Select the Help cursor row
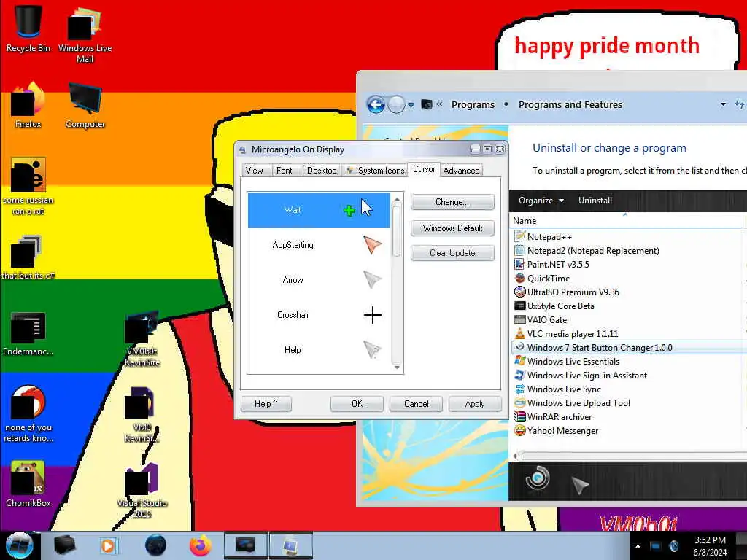This screenshot has width=747, height=560. coord(319,350)
